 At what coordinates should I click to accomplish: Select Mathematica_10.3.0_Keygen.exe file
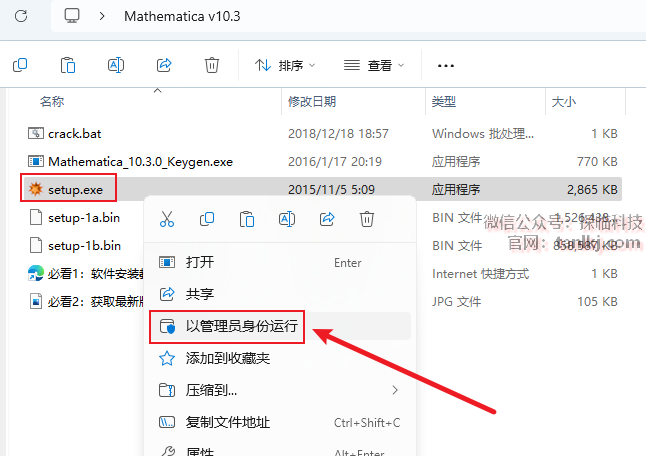coord(140,162)
